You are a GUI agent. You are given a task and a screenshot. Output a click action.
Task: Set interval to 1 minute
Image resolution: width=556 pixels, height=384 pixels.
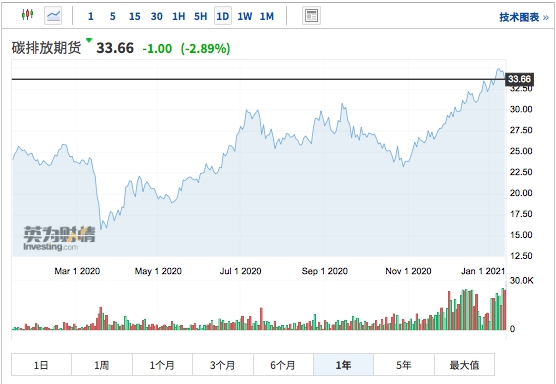coord(91,16)
